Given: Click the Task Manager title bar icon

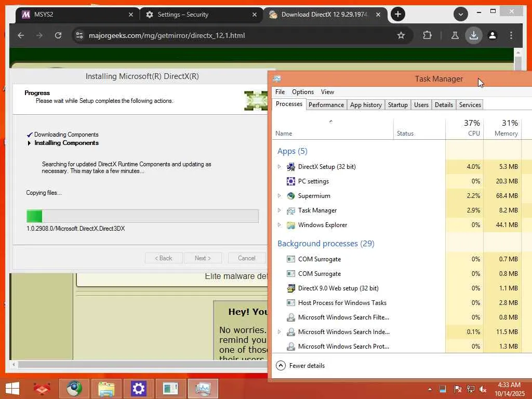Looking at the screenshot, I should (277, 79).
